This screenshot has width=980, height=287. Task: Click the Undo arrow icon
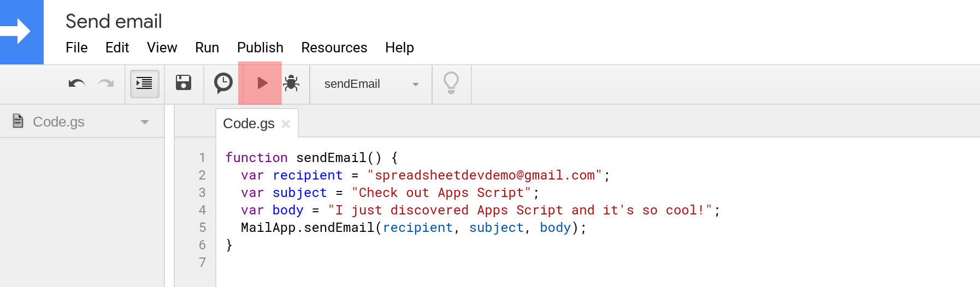pos(76,83)
